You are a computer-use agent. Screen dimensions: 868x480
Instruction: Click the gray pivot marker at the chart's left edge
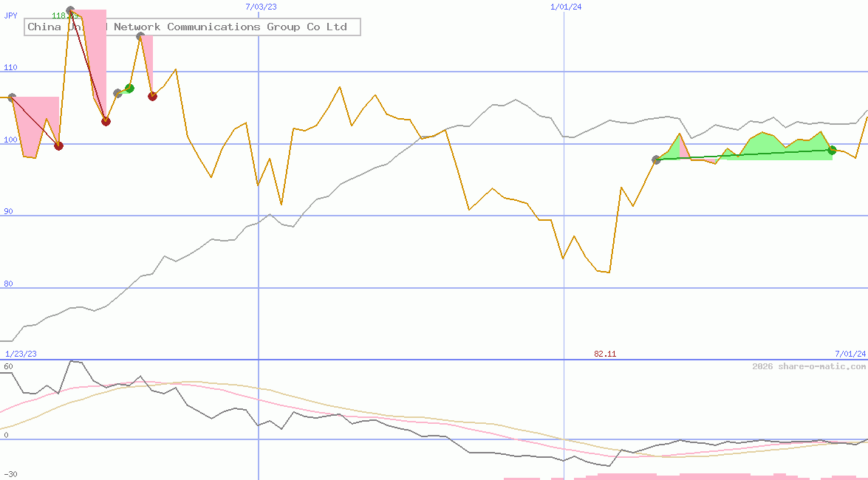point(11,95)
